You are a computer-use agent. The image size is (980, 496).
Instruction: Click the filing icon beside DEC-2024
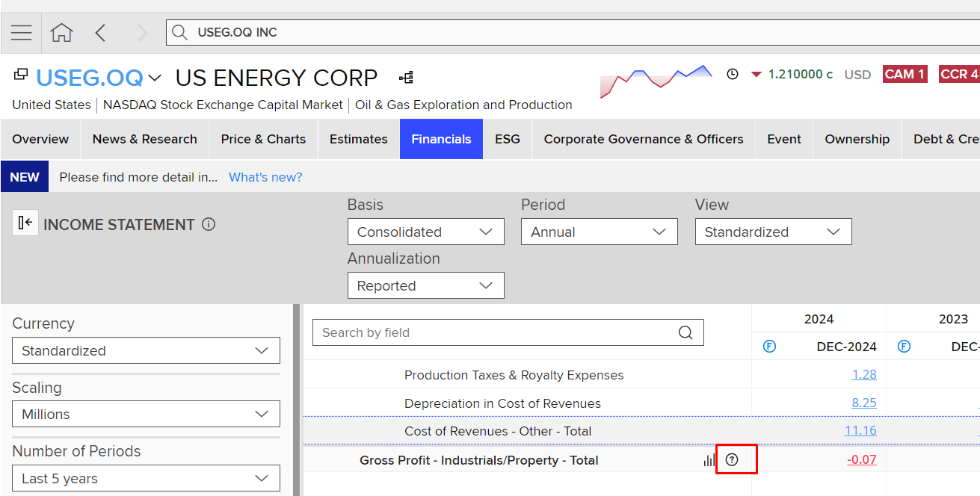(769, 347)
